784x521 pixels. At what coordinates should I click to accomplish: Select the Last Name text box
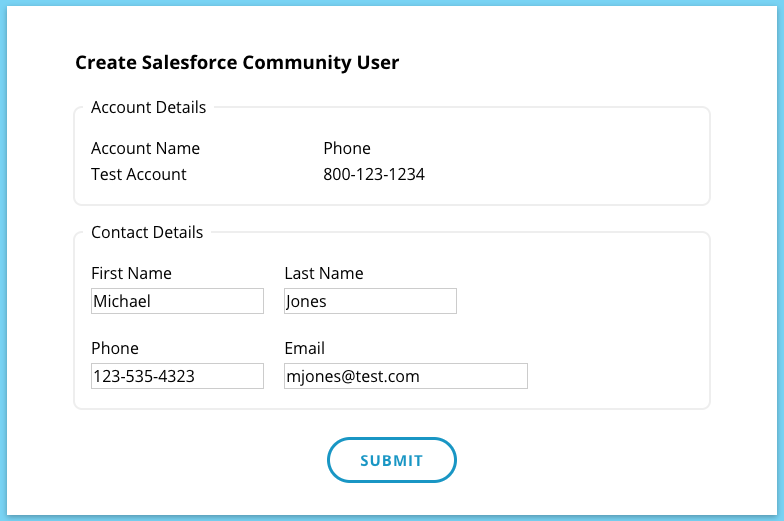tap(370, 301)
